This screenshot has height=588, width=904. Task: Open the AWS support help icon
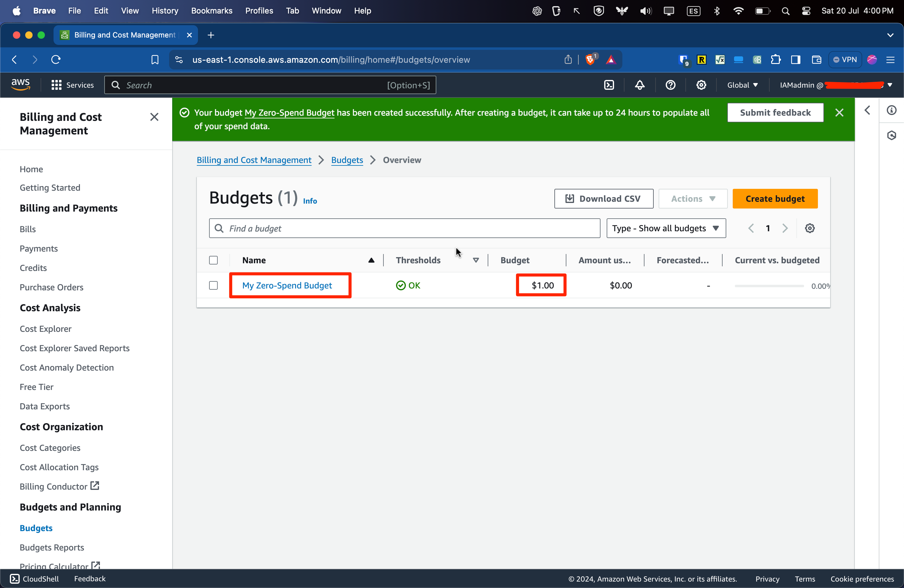(x=670, y=85)
